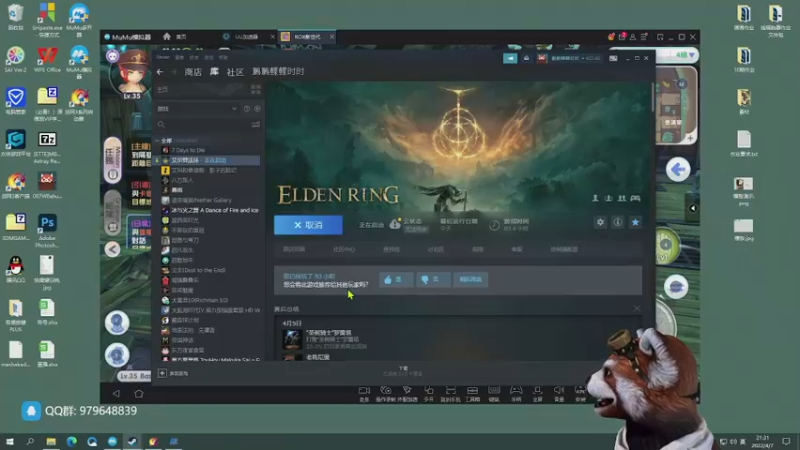Click the blue back arrow in game

pos(678,169)
